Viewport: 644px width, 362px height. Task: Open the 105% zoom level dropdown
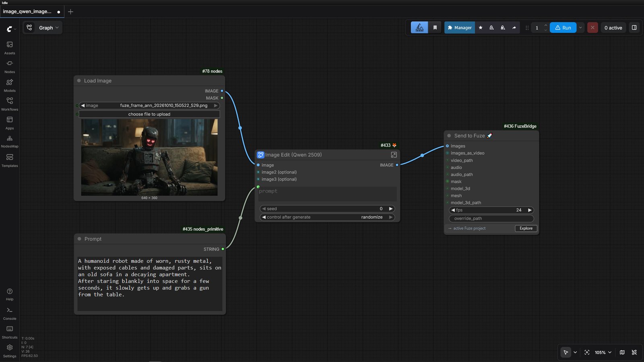pos(603,352)
